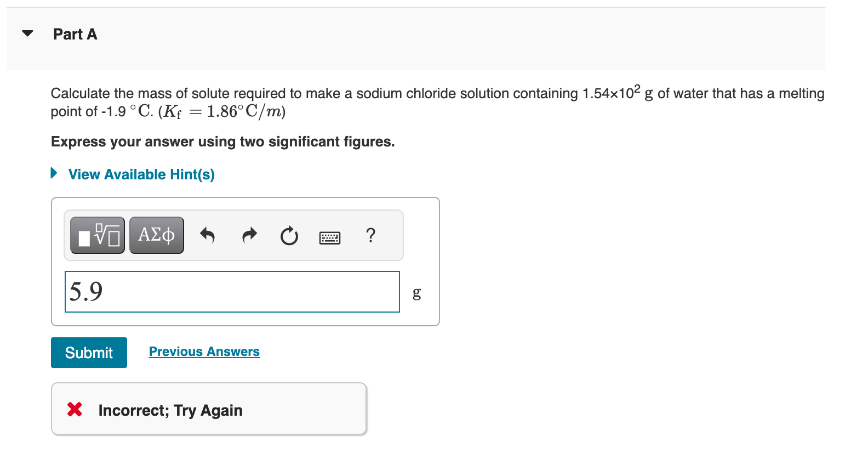Screen dimensions: 868x453
Task: Open the Greek symbols ΑΣΦ palette
Action: click(x=156, y=235)
